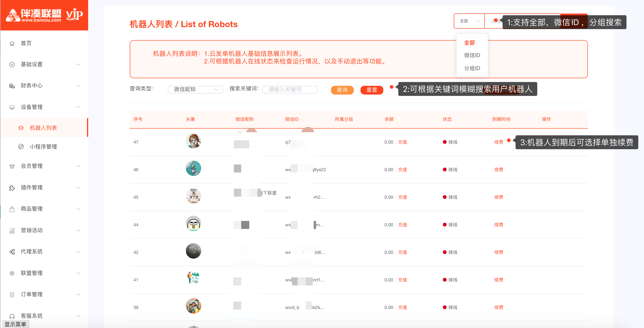
Task: Expand the 联盟管理 menu chevron
Action: (78, 273)
